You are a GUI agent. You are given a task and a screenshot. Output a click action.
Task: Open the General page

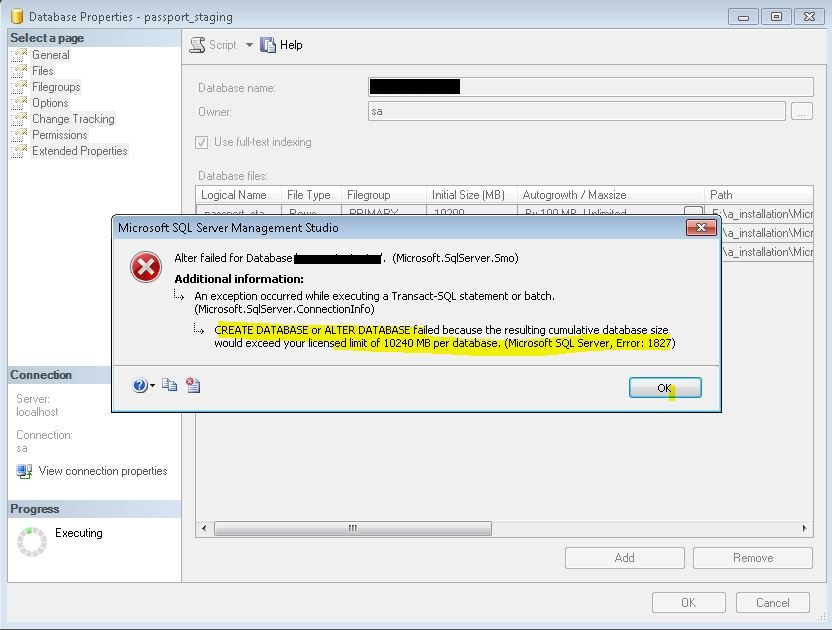pyautogui.click(x=50, y=55)
